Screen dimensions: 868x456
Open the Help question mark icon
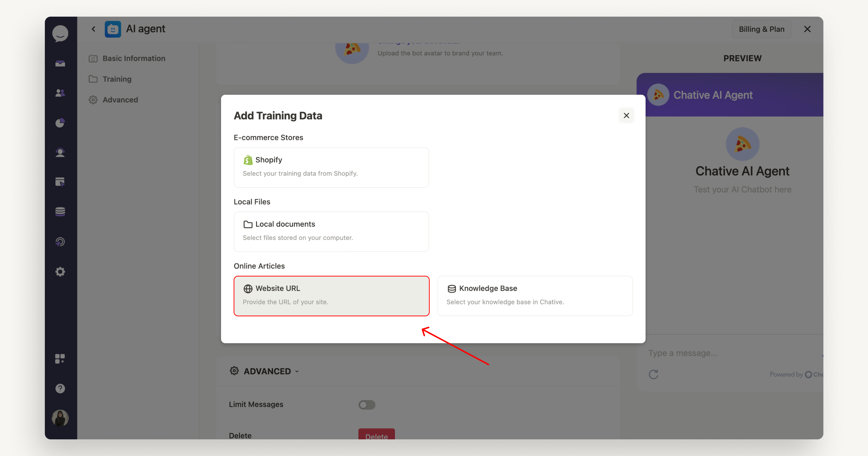(60, 388)
